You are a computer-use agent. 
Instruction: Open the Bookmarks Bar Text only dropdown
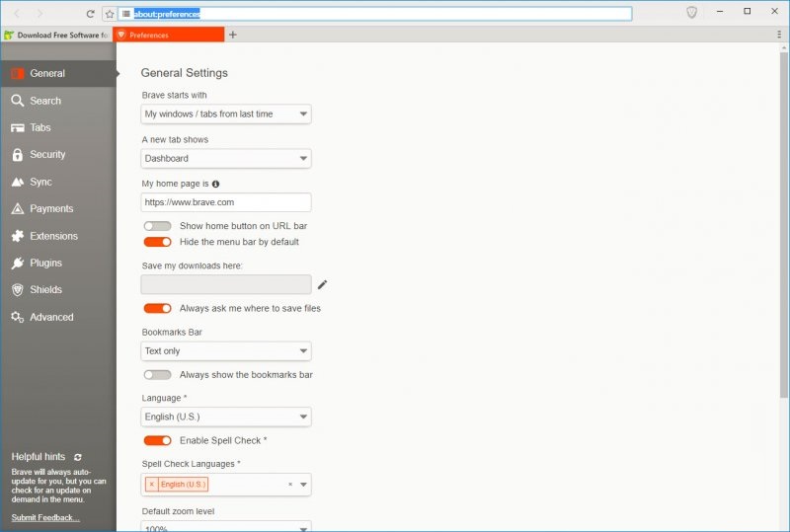pos(226,351)
